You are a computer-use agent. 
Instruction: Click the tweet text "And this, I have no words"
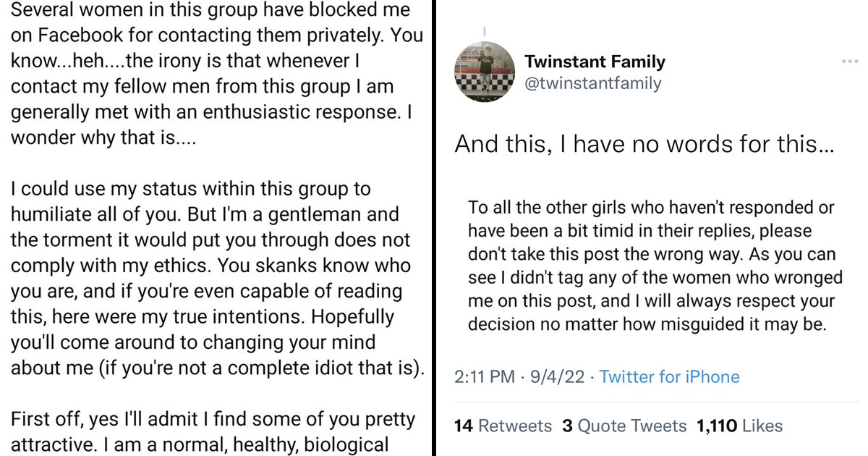pyautogui.click(x=644, y=145)
